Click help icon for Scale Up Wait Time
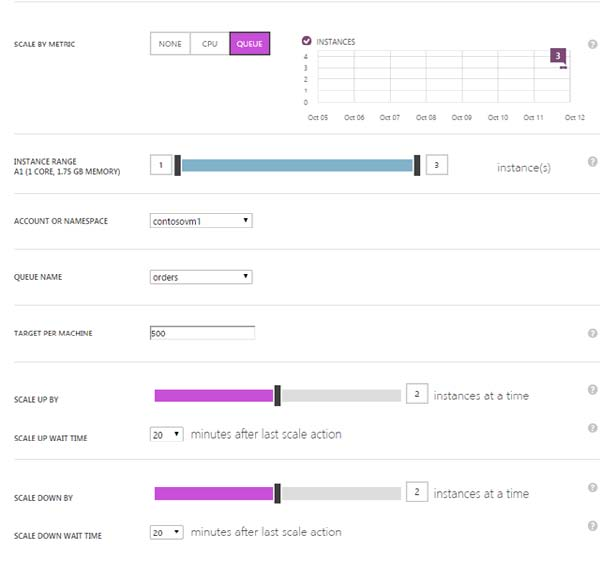Image resolution: width=616 pixels, height=563 pixels. (x=592, y=428)
